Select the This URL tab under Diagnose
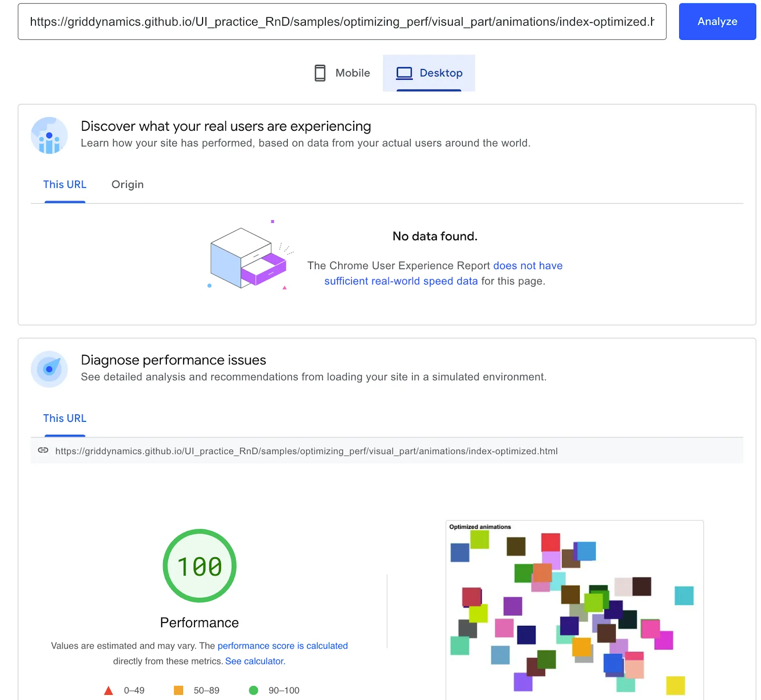 pyautogui.click(x=65, y=418)
